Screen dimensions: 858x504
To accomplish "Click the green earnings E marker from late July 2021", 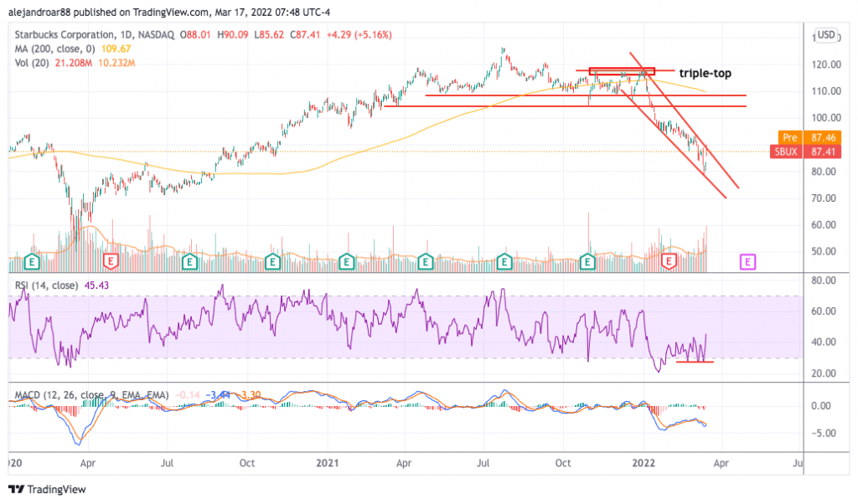I will pyautogui.click(x=504, y=261).
